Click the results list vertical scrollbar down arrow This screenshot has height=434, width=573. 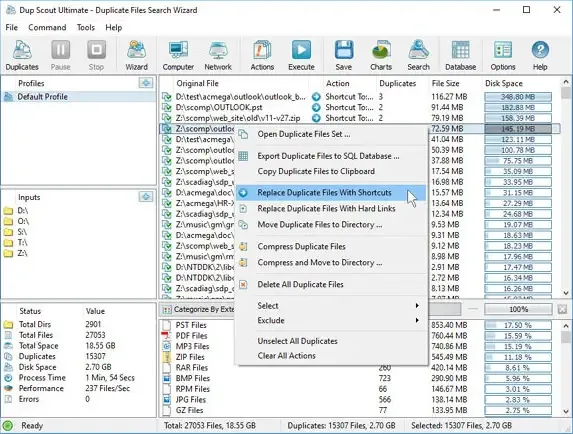tap(566, 293)
